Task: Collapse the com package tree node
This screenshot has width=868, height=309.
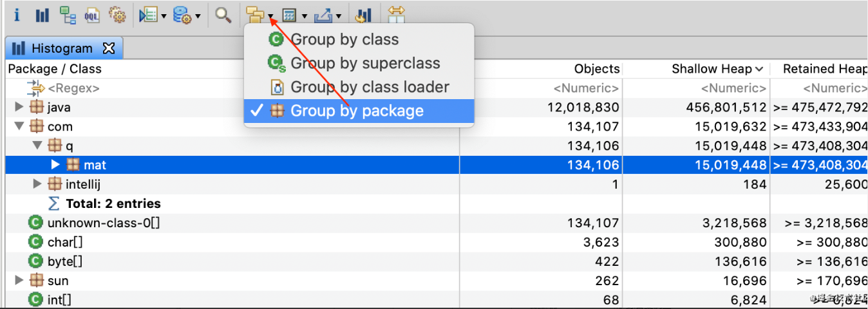Action: click(19, 126)
